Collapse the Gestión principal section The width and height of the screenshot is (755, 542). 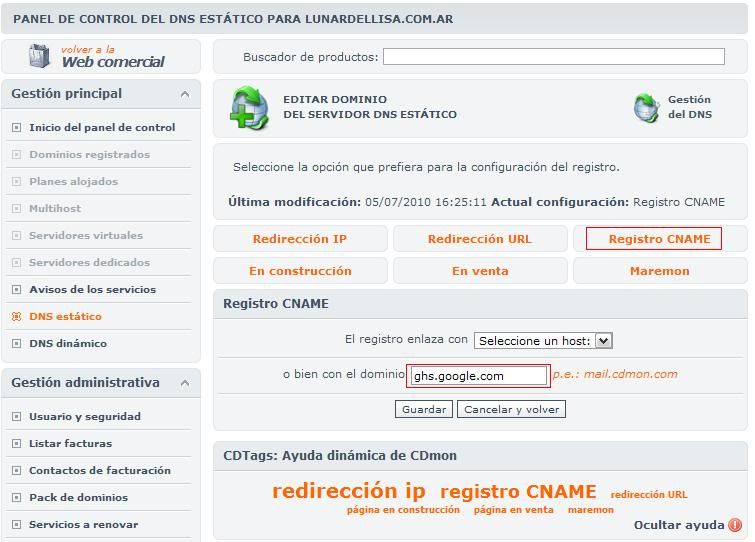coord(185,94)
